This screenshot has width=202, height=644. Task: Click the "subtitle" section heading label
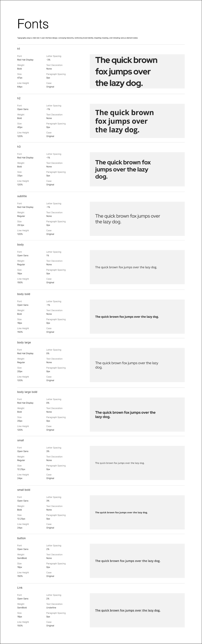coord(22,196)
